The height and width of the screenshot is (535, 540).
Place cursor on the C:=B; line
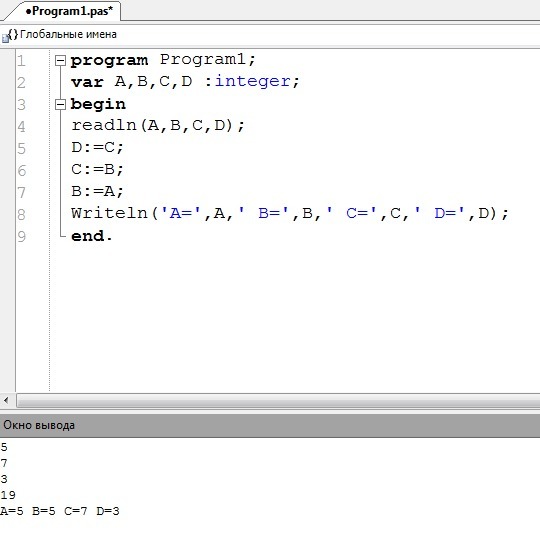click(97, 169)
